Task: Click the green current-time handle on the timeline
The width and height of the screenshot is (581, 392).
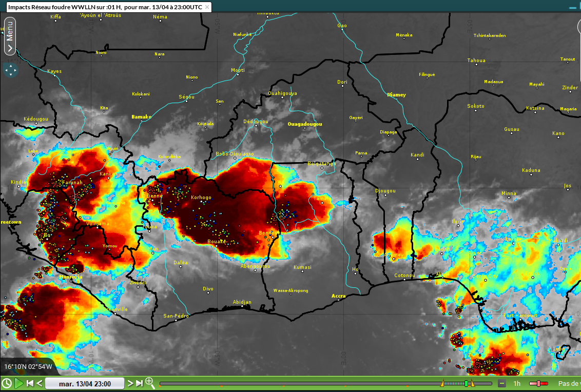Action: click(466, 383)
